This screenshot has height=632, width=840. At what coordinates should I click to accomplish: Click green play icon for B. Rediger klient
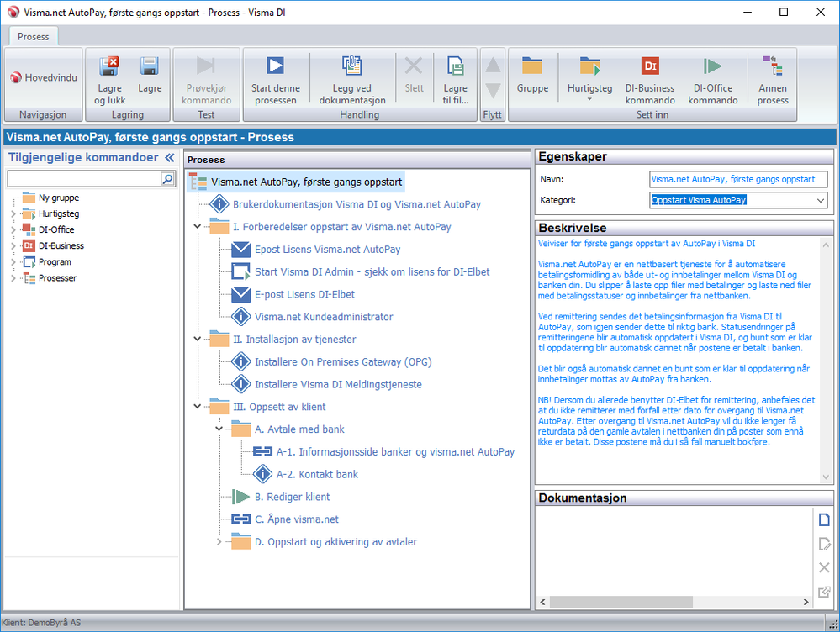(x=241, y=497)
